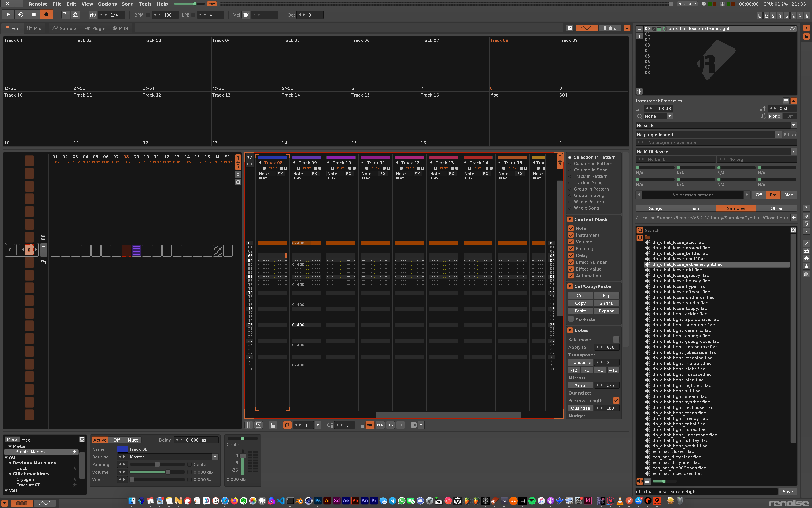Toggle the Preserve Lengths checkbox
Image resolution: width=812 pixels, height=508 pixels.
tap(616, 400)
